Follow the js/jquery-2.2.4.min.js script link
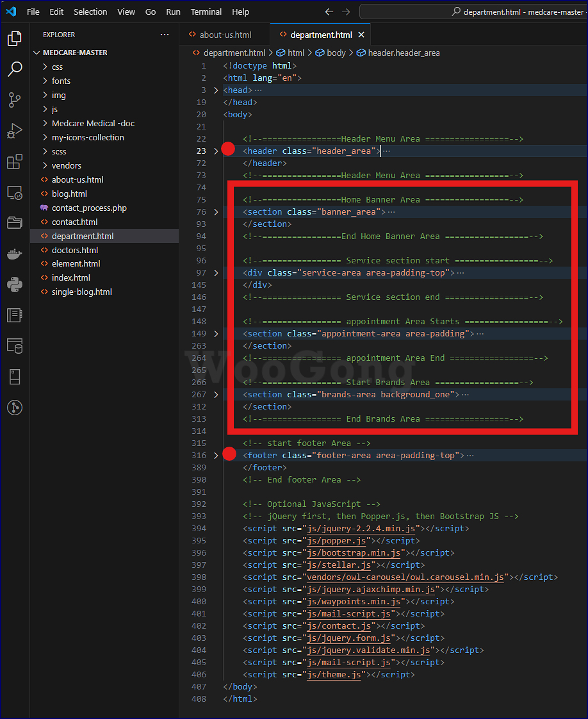The height and width of the screenshot is (719, 588). (x=361, y=529)
